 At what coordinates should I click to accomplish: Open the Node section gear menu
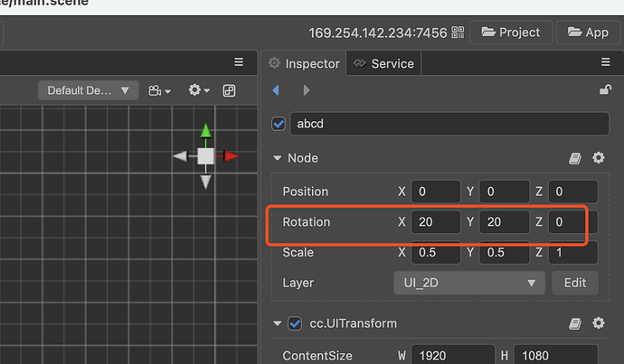coord(598,158)
